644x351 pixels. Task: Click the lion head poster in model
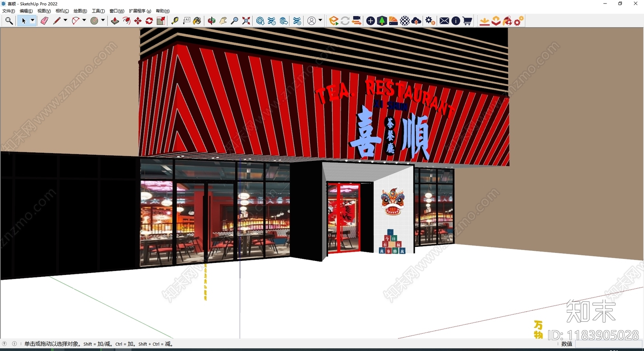[392, 201]
